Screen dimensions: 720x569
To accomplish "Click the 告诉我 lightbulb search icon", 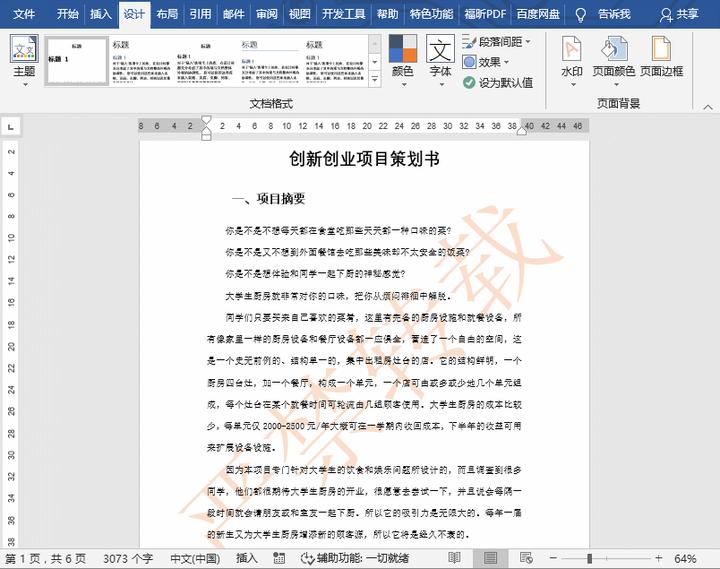I will pyautogui.click(x=581, y=14).
